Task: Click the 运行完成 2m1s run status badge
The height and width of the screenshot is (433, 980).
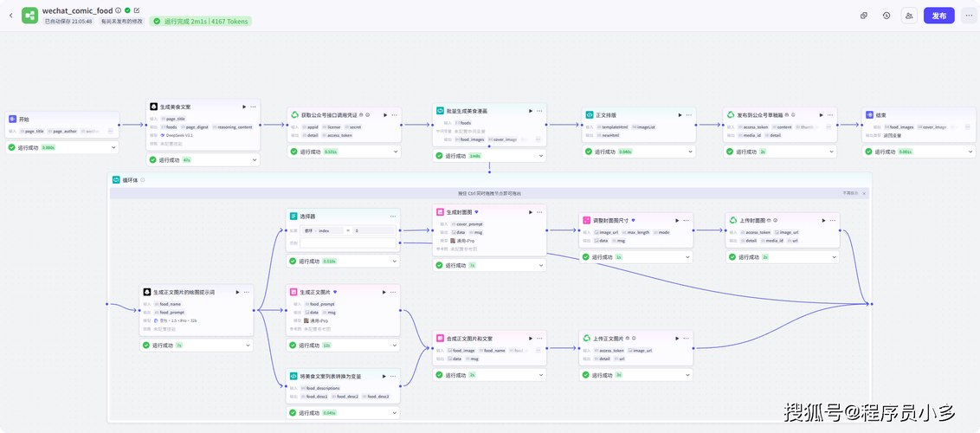Action: pyautogui.click(x=201, y=22)
